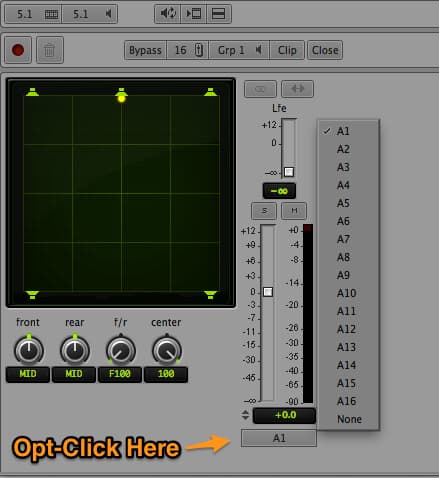Select A10 in the track menu
Image resolution: width=439 pixels, height=478 pixels.
(x=348, y=293)
